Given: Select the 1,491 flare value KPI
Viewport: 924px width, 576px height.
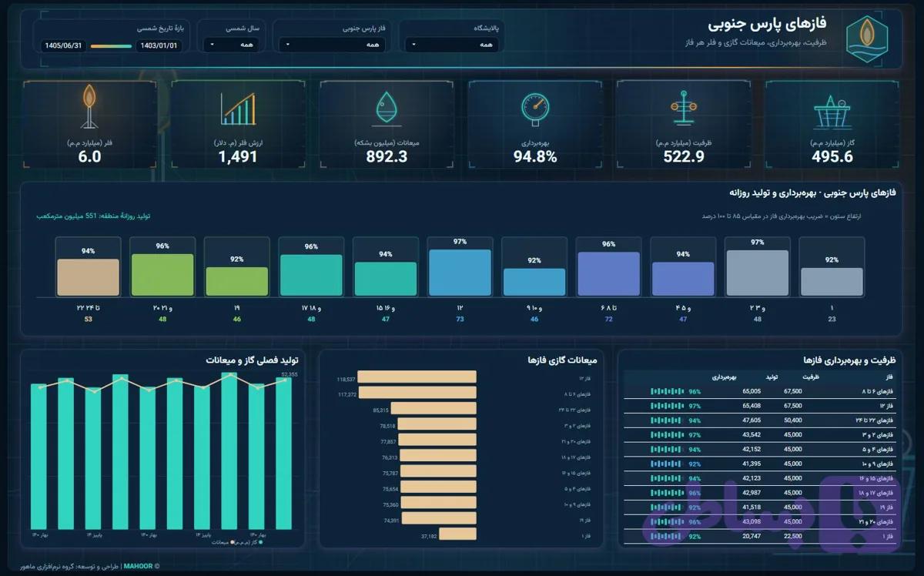Looking at the screenshot, I should (238, 157).
